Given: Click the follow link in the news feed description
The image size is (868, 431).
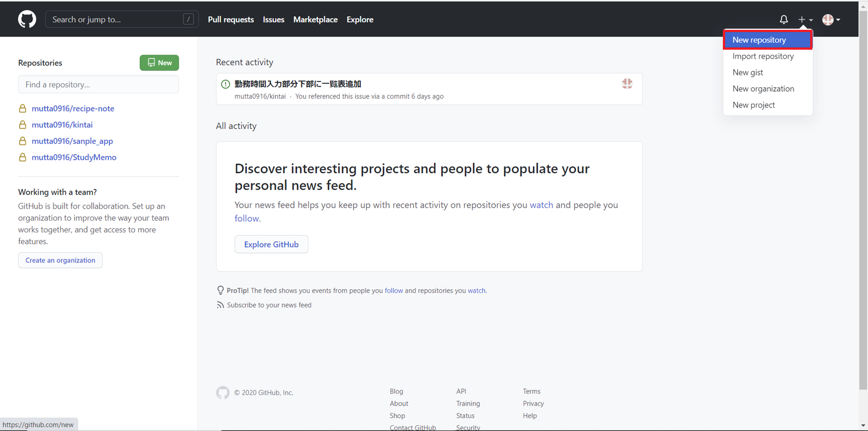Looking at the screenshot, I should 247,219.
